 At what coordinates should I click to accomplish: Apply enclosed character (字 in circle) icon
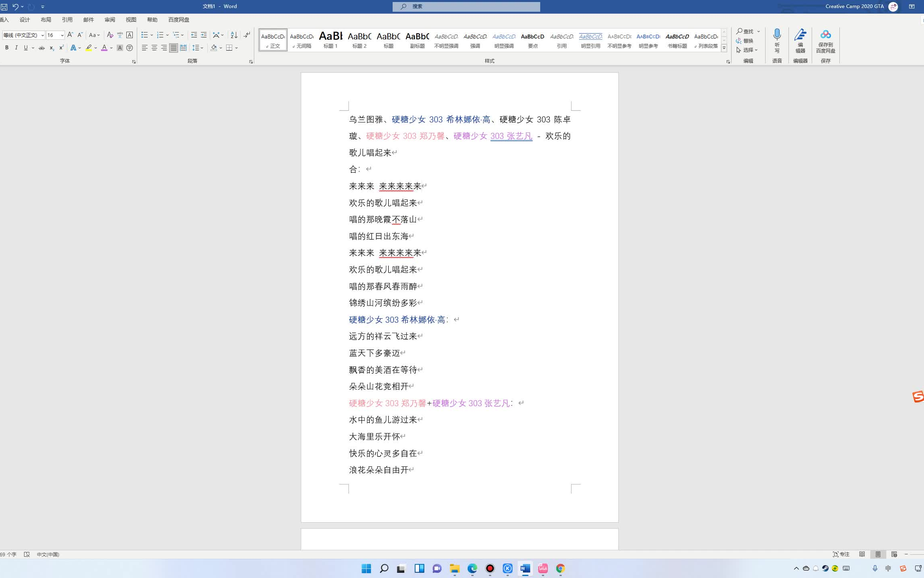tap(130, 48)
